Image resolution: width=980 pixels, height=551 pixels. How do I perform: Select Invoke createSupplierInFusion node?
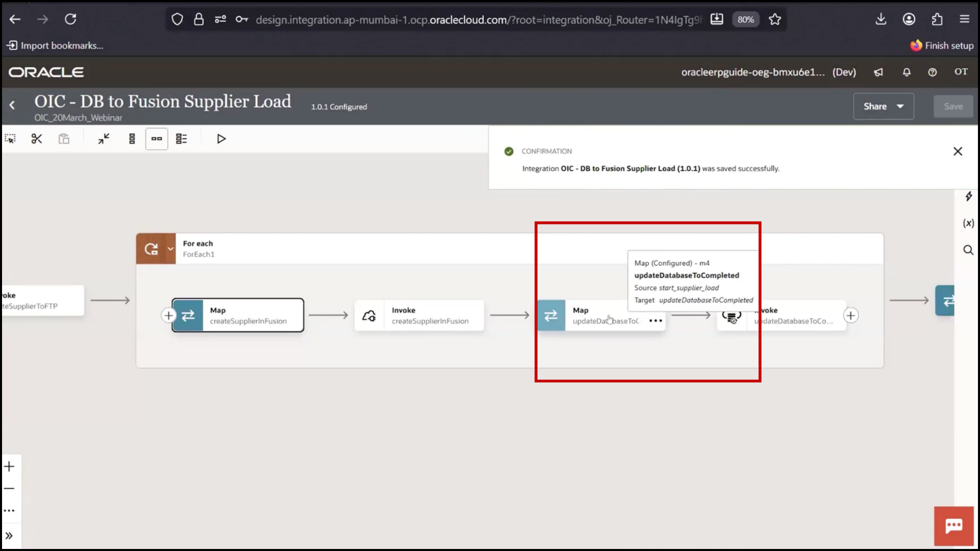pos(419,315)
